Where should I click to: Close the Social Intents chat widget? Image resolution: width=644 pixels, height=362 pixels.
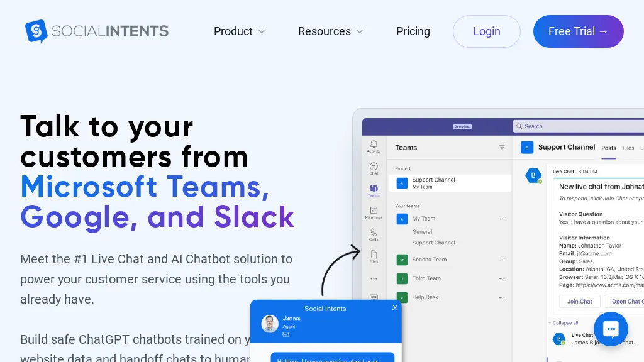[395, 307]
